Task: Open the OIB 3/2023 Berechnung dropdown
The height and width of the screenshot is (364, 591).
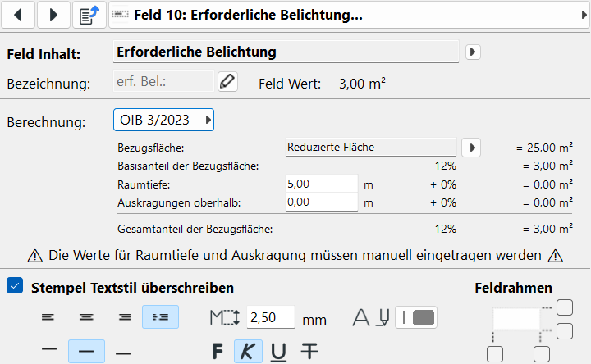Action: (163, 121)
